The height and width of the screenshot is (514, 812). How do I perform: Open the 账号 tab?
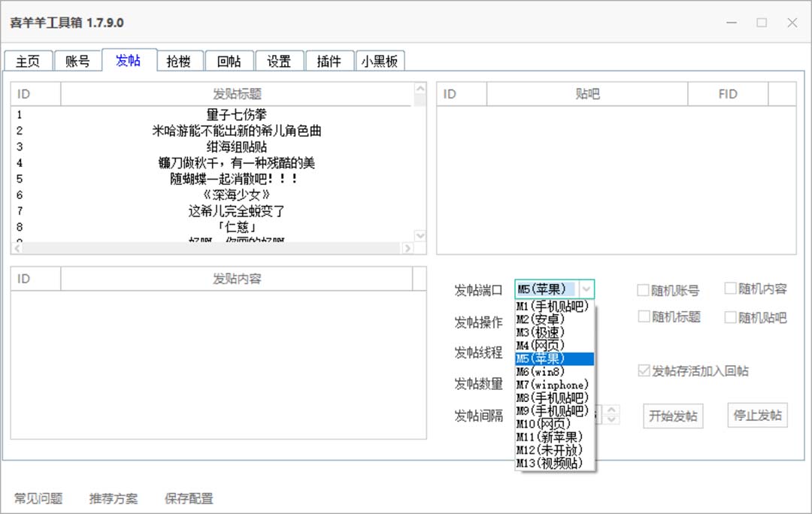click(78, 62)
